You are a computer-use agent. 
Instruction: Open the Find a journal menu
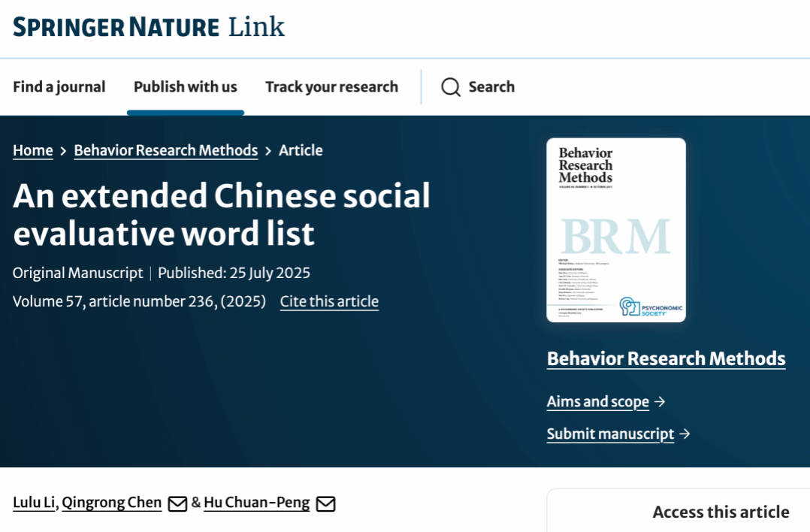[x=59, y=86]
